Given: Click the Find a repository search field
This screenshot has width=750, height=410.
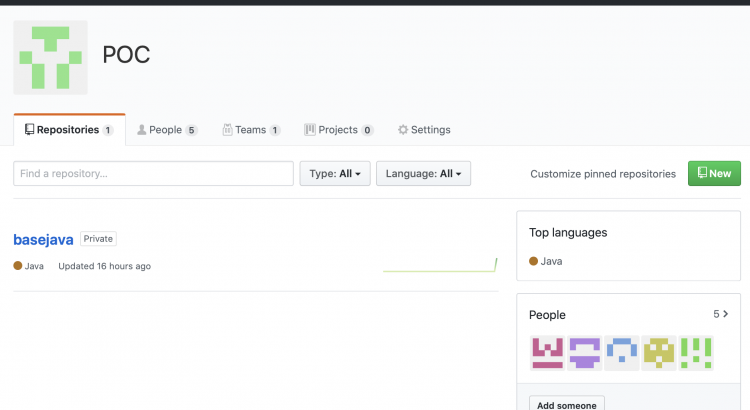Looking at the screenshot, I should [x=153, y=174].
